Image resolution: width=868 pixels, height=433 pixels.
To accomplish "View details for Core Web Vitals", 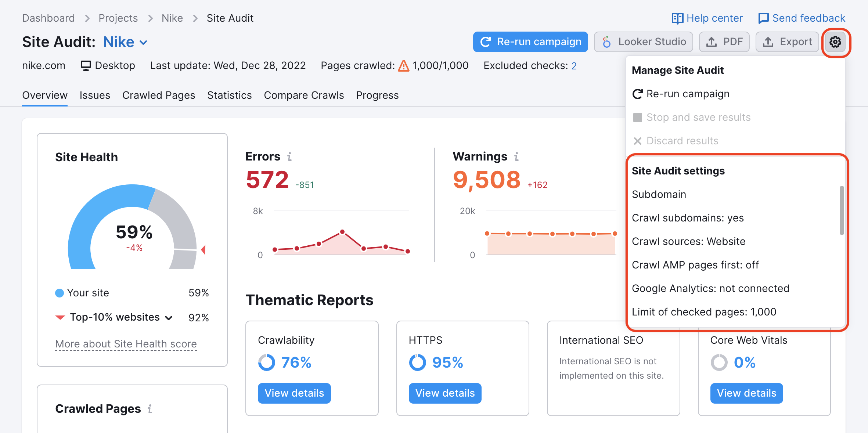I will point(747,393).
